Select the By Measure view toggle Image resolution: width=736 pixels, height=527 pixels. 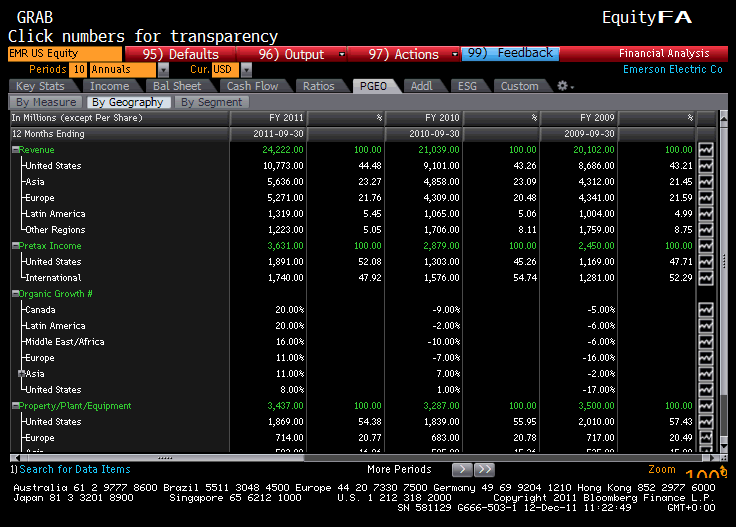pyautogui.click(x=46, y=102)
